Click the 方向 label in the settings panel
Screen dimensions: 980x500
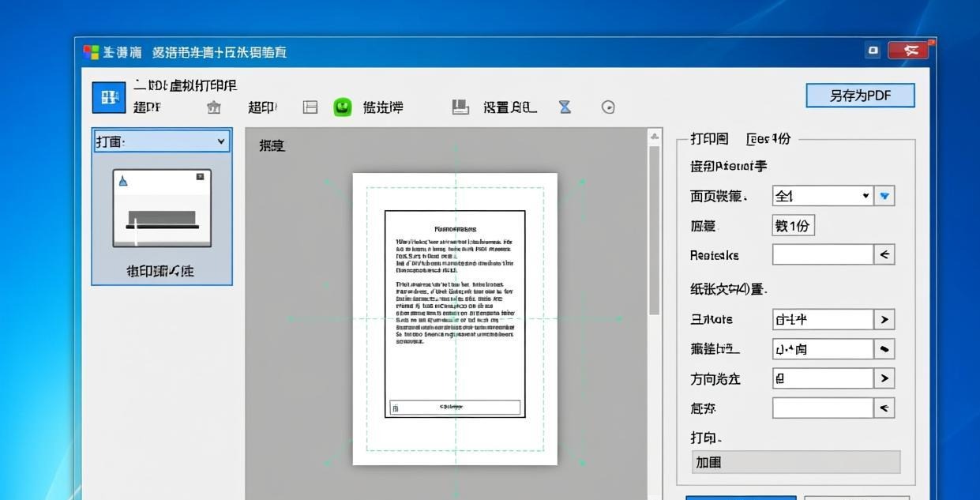715,379
